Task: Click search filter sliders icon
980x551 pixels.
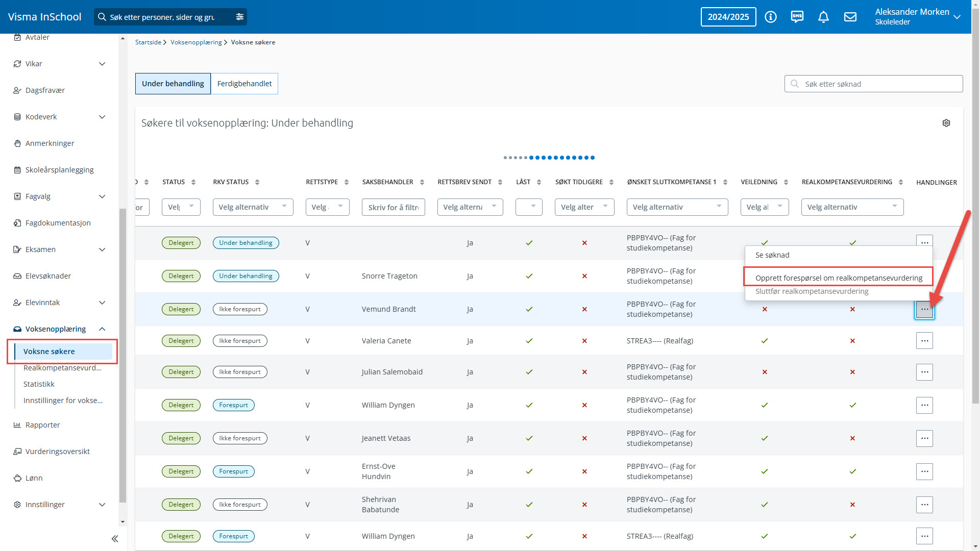Action: pyautogui.click(x=239, y=17)
